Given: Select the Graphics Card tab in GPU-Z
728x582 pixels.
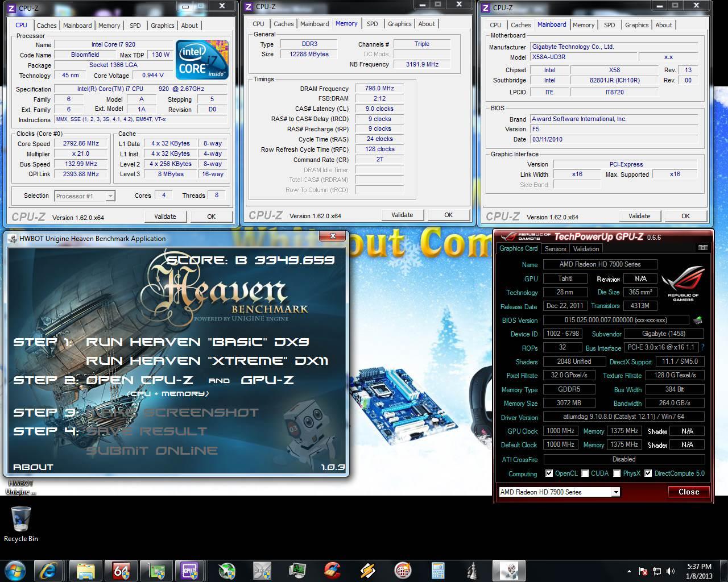Looking at the screenshot, I should pos(518,248).
